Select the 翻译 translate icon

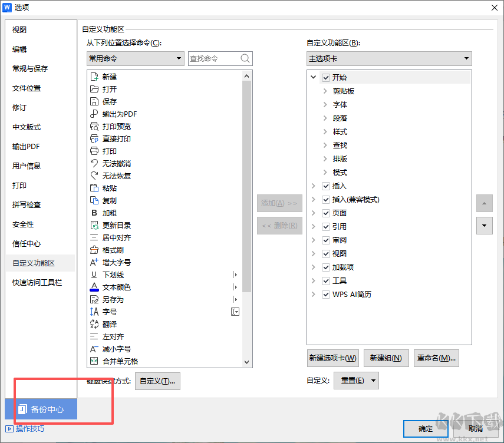click(94, 324)
